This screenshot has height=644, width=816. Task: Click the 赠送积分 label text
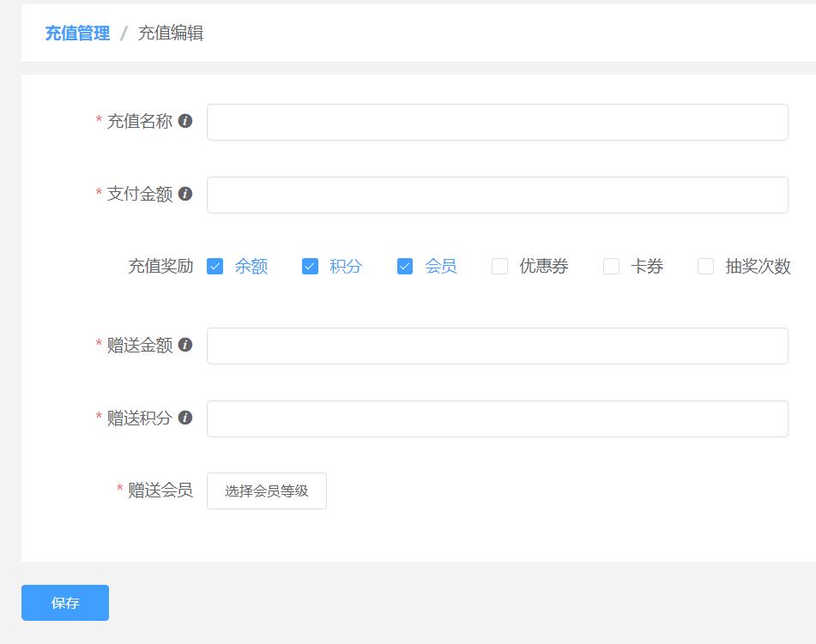pos(140,418)
